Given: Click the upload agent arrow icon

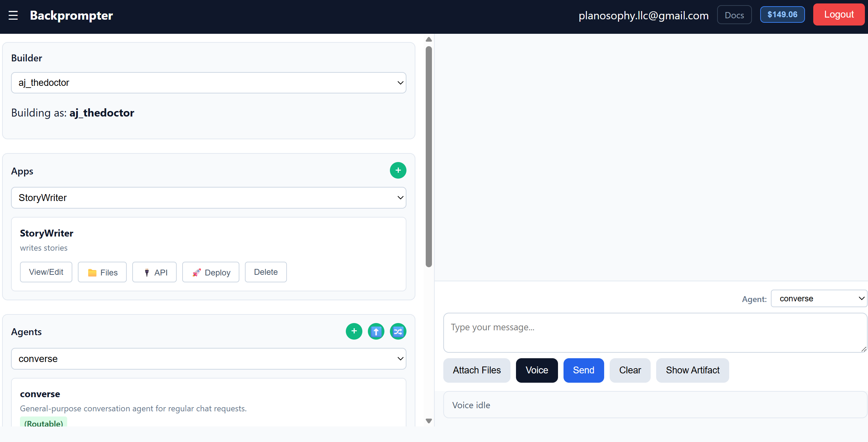Looking at the screenshot, I should point(376,331).
